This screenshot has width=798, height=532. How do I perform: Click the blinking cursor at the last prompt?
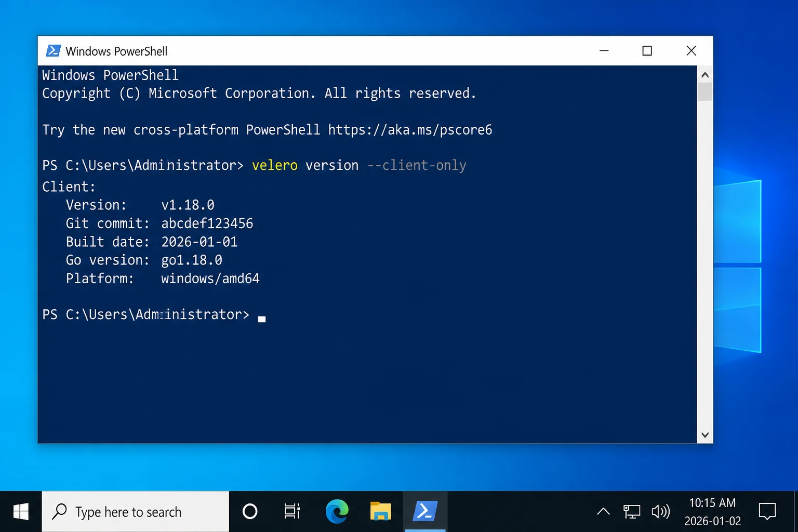[x=262, y=319]
